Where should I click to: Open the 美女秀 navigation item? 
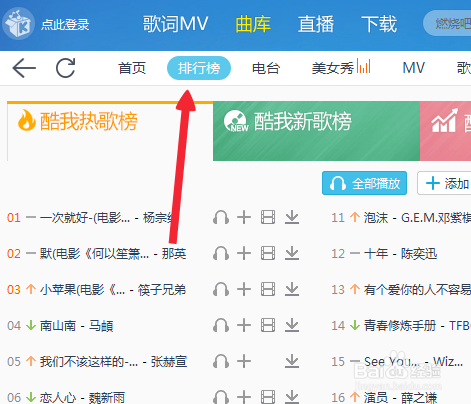point(341,67)
